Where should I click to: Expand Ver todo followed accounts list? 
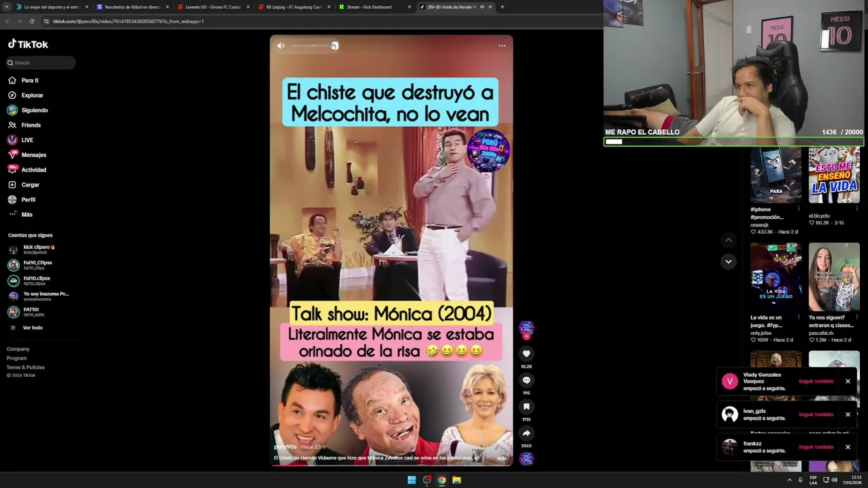(32, 327)
